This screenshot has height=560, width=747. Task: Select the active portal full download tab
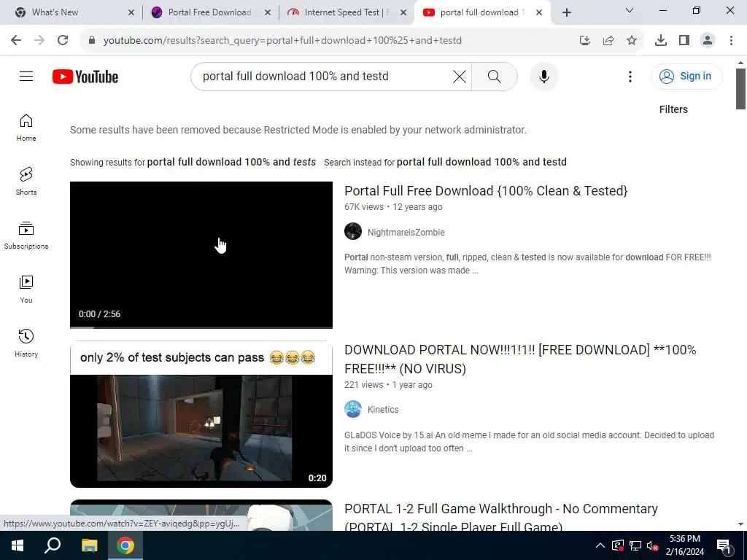pyautogui.click(x=483, y=12)
